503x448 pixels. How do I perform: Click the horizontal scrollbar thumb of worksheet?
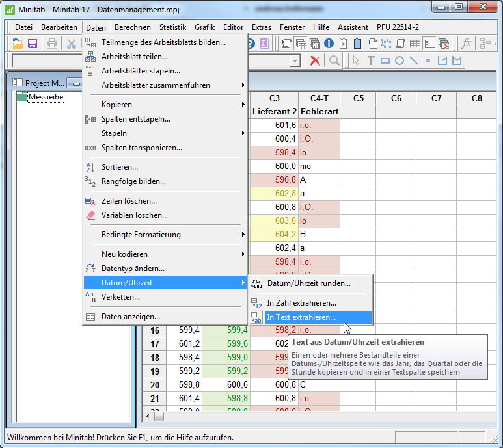coord(159,416)
